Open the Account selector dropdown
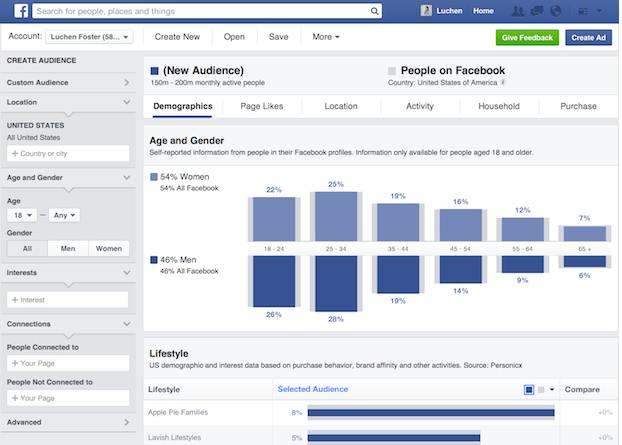This screenshot has width=622, height=445. click(89, 37)
